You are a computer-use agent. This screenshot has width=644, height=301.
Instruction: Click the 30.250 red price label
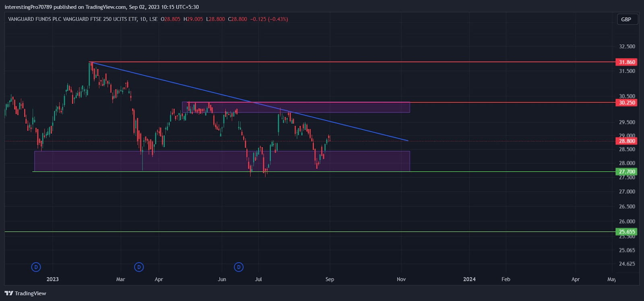tap(627, 103)
